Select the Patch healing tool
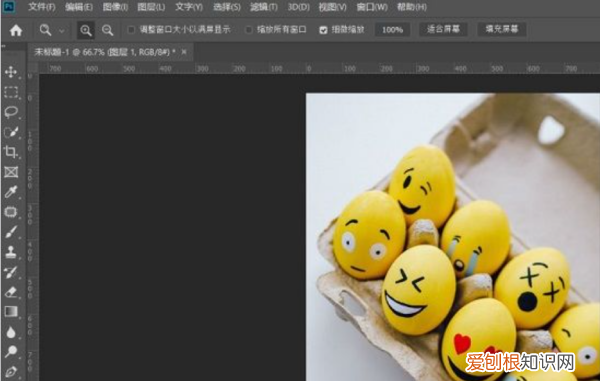Viewport: 600px width, 381px height. tap(11, 212)
